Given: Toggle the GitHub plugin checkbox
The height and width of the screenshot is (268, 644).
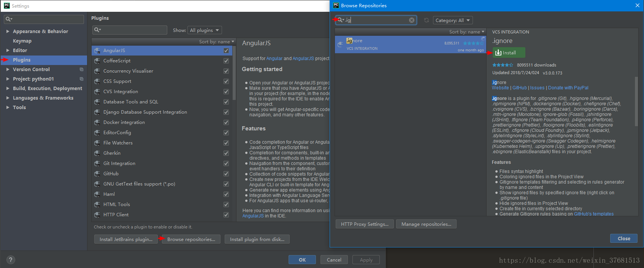Looking at the screenshot, I should [x=226, y=174].
